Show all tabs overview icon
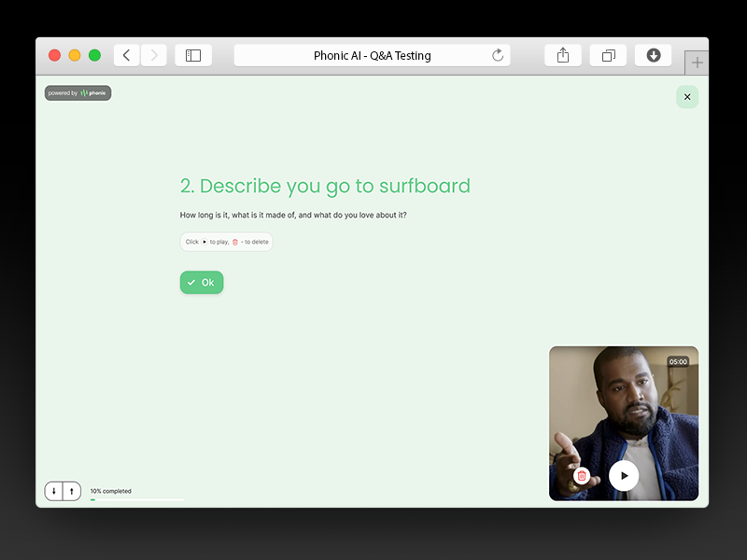Viewport: 747px width, 560px height. (608, 55)
